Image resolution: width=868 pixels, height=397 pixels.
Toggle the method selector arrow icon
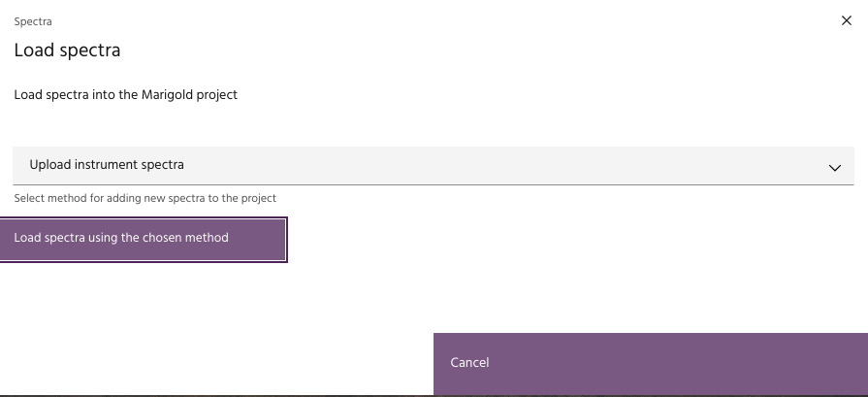point(834,167)
